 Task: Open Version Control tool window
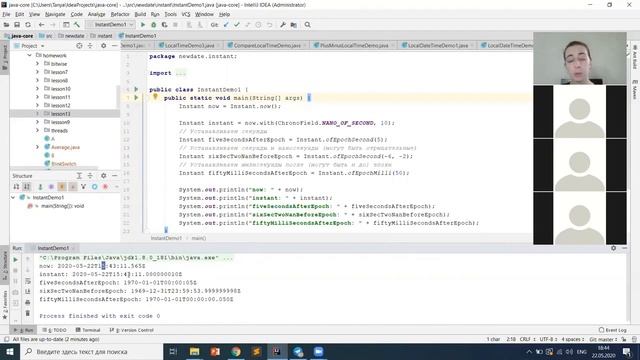pos(132,330)
